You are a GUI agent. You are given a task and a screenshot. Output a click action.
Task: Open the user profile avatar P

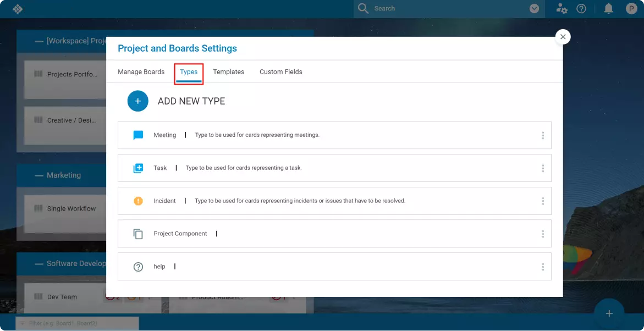631,9
